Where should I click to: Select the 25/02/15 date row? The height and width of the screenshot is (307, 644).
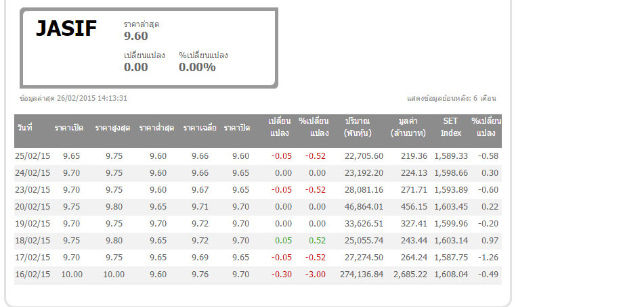tap(33, 156)
